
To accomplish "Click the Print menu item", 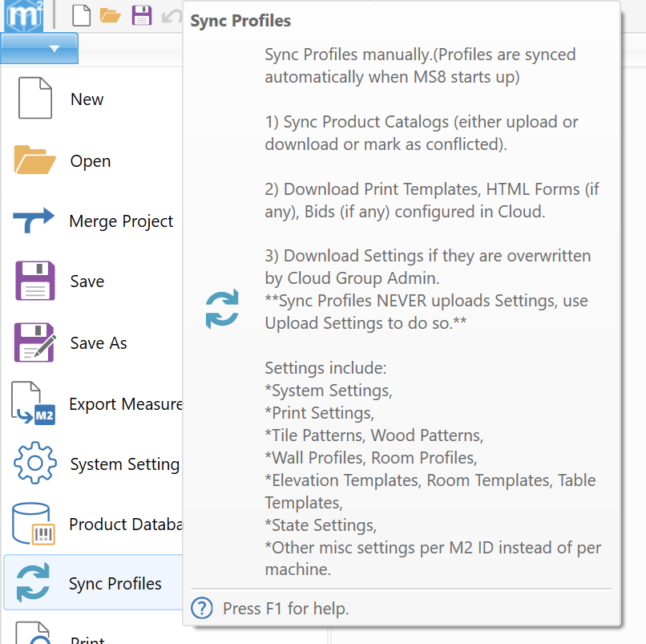I will tap(87, 639).
